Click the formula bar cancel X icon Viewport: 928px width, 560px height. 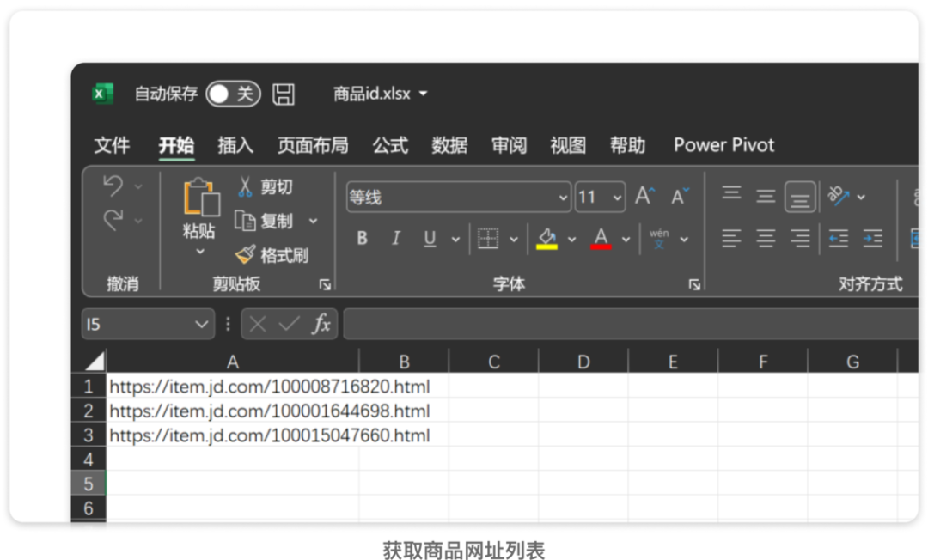tap(258, 324)
